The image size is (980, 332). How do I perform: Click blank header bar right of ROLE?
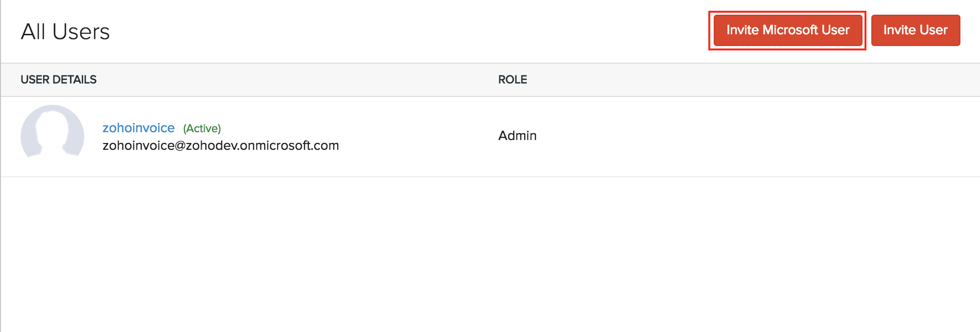pyautogui.click(x=734, y=80)
